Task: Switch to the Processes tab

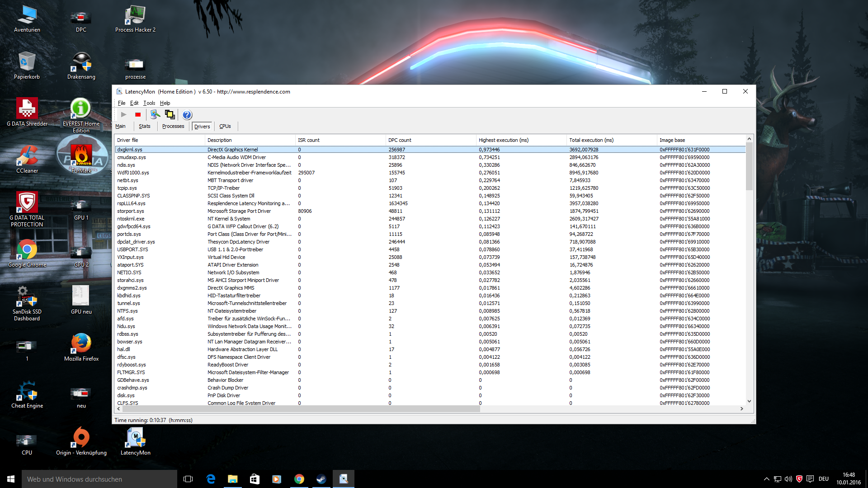Action: [x=173, y=127]
